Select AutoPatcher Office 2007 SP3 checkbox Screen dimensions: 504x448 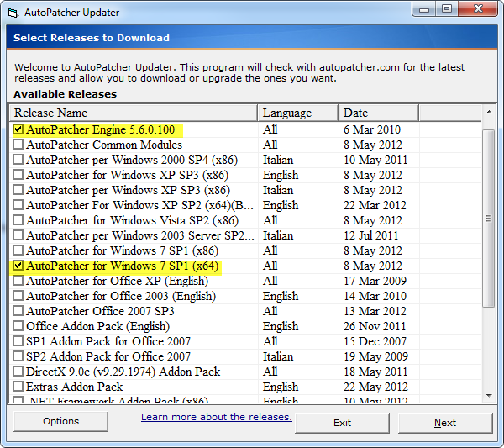pos(18,311)
